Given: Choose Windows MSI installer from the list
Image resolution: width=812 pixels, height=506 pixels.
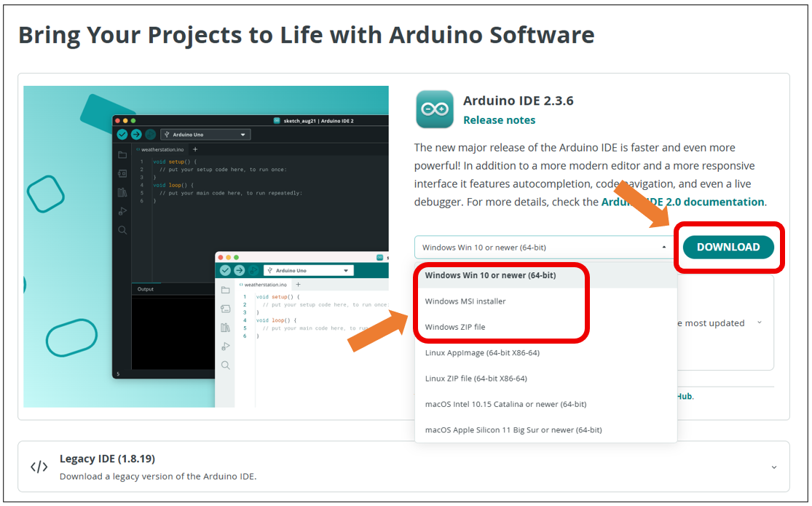Looking at the screenshot, I should click(x=545, y=301).
